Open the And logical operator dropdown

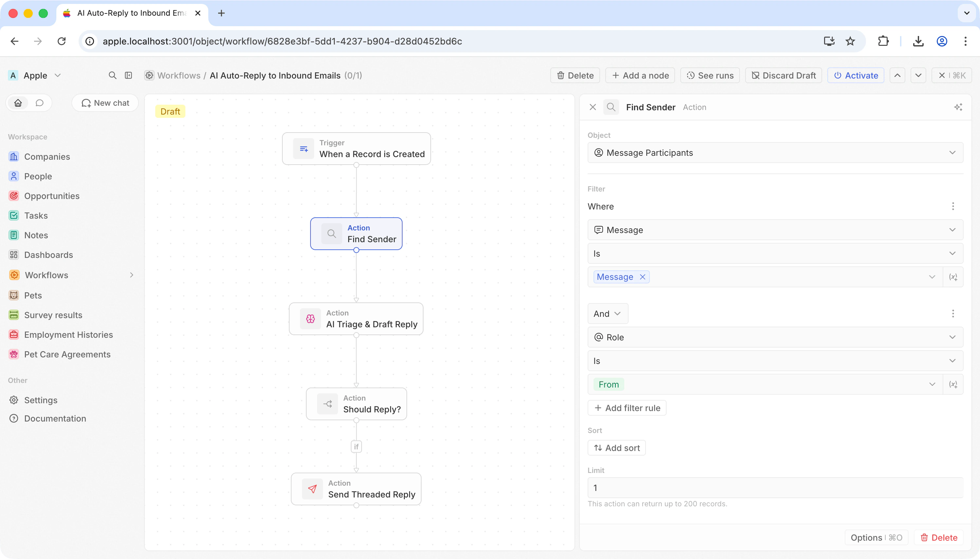(607, 314)
